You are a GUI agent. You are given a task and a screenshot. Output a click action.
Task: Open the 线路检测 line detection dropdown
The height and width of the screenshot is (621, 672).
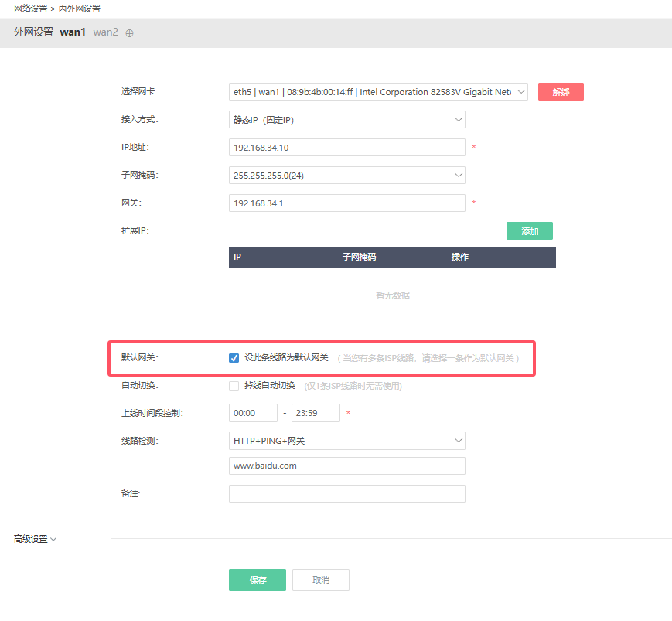click(x=346, y=441)
